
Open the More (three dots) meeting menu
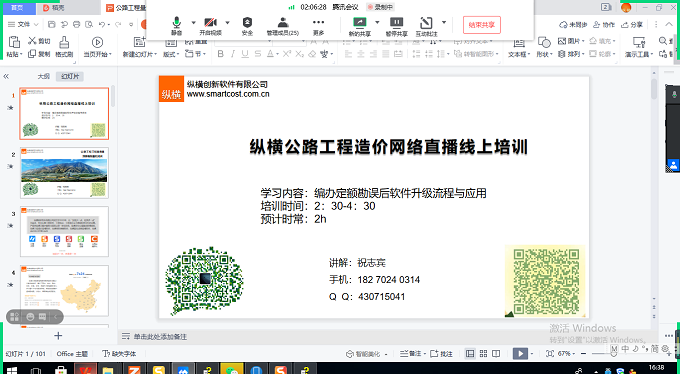click(318, 26)
